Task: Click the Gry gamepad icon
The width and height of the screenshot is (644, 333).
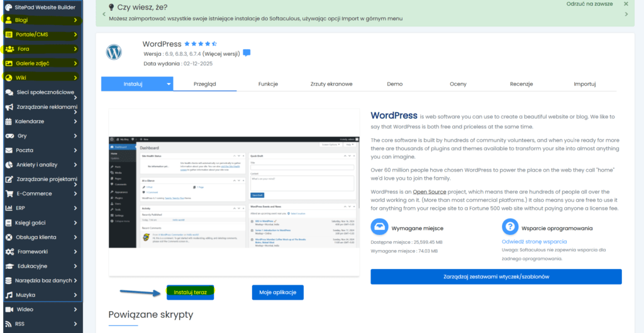Action: 9,136
